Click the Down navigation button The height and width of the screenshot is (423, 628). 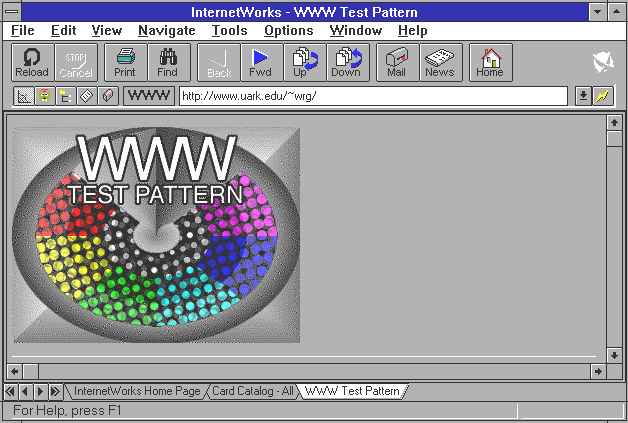346,62
